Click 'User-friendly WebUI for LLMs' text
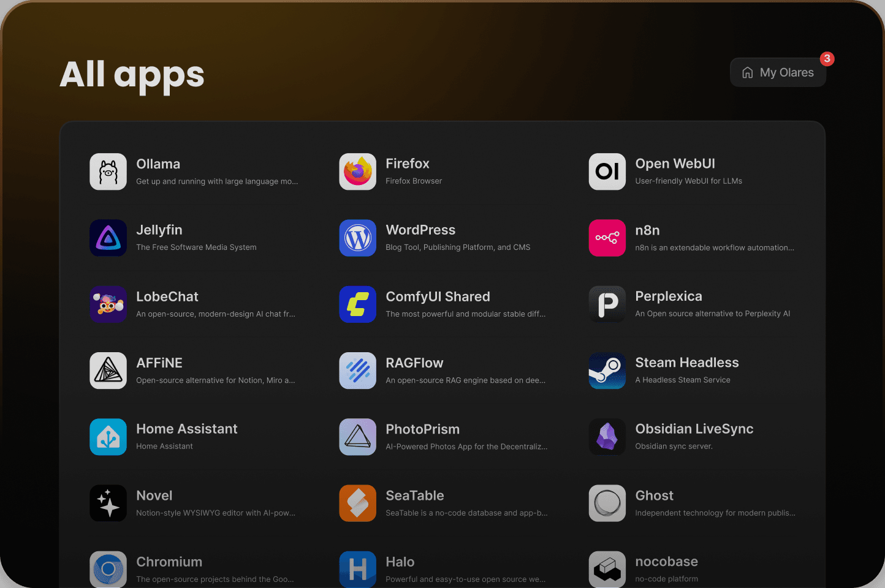Viewport: 885px width, 588px height. (688, 181)
